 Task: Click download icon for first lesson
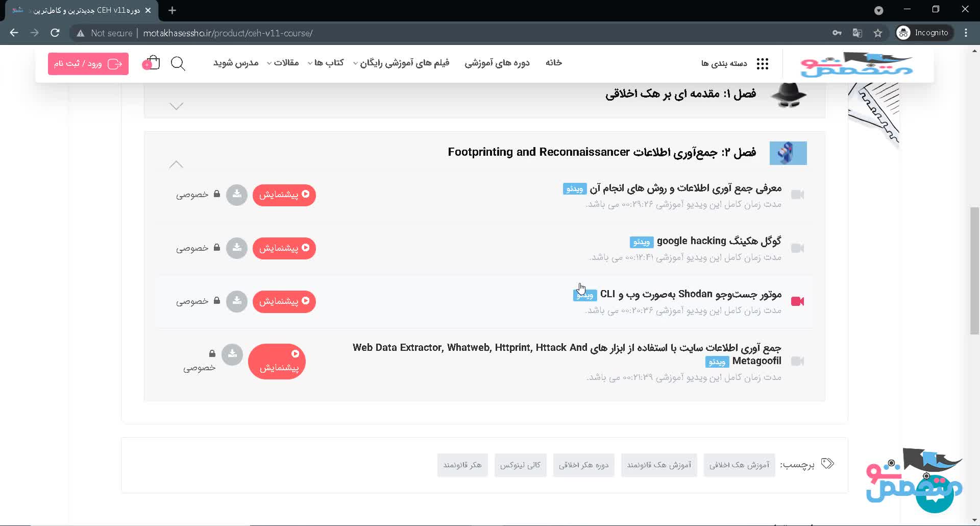(237, 195)
